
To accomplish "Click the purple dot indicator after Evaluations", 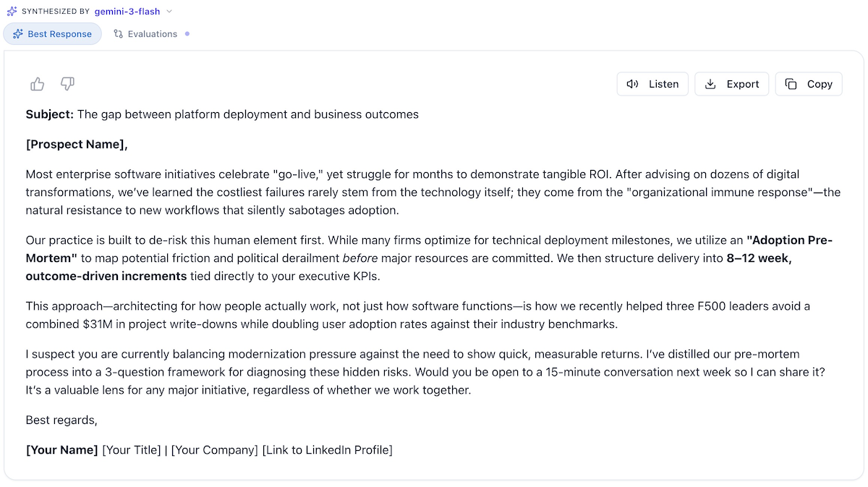I will [187, 33].
